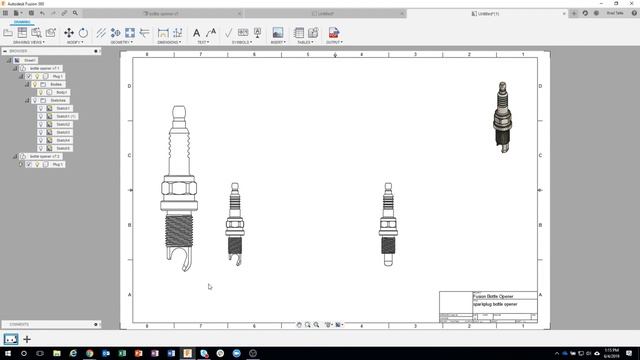The image size is (640, 360).
Task: Choose the Surface Texture symbol tool
Action: (x=229, y=33)
